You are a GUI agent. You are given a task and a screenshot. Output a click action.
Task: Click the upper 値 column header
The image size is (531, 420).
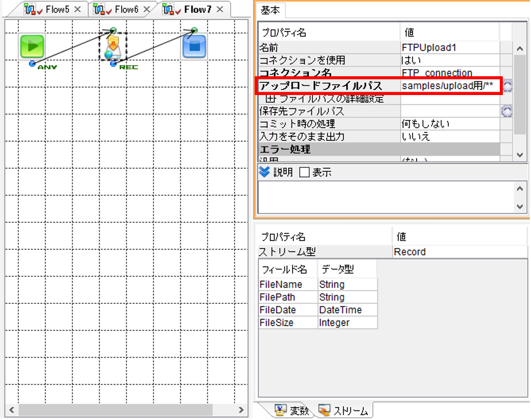(x=449, y=32)
